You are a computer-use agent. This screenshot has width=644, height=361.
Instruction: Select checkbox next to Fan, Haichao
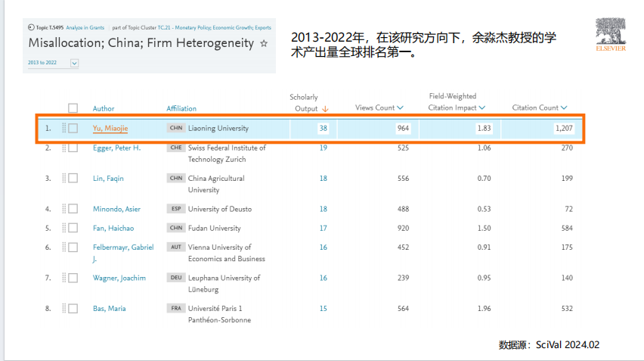(73, 228)
